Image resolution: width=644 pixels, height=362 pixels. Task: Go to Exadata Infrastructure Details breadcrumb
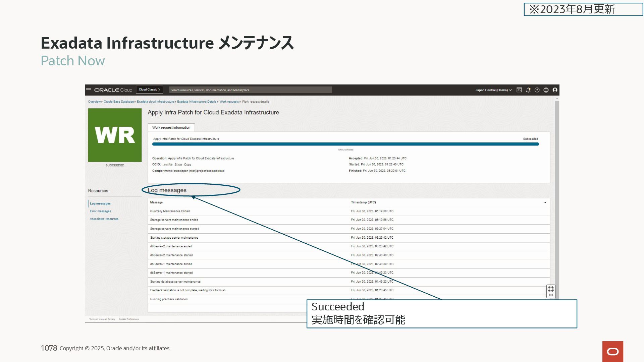pos(197,102)
